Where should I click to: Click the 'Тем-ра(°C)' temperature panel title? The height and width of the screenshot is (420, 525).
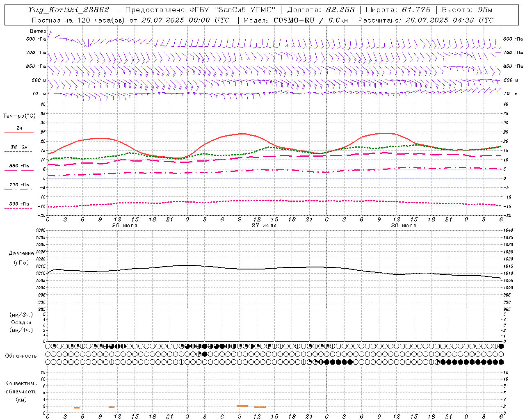click(x=19, y=116)
